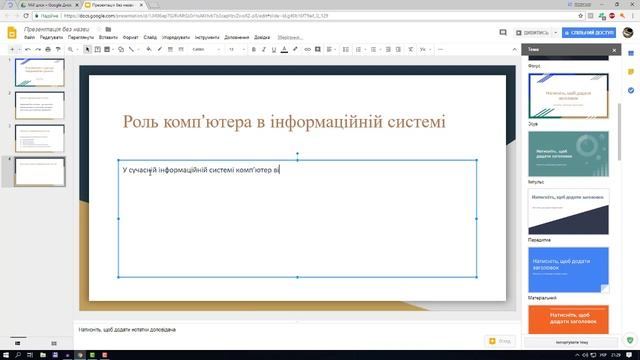Toggle italic formatting
Image resolution: width=640 pixels, height=360 pixels.
coord(264,49)
